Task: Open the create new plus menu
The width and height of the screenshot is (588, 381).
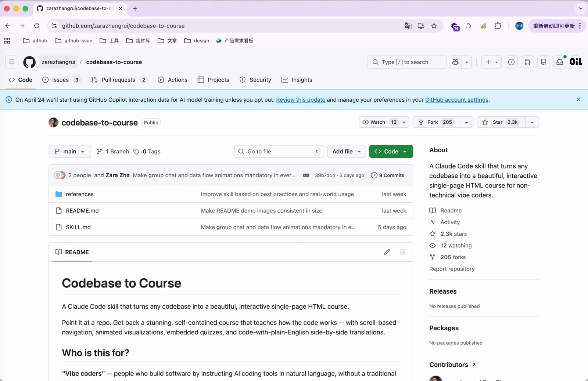Action: click(491, 62)
